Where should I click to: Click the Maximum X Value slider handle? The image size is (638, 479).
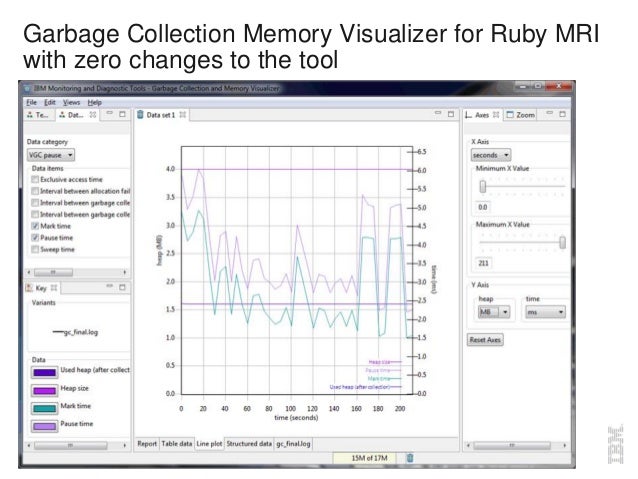[x=562, y=243]
